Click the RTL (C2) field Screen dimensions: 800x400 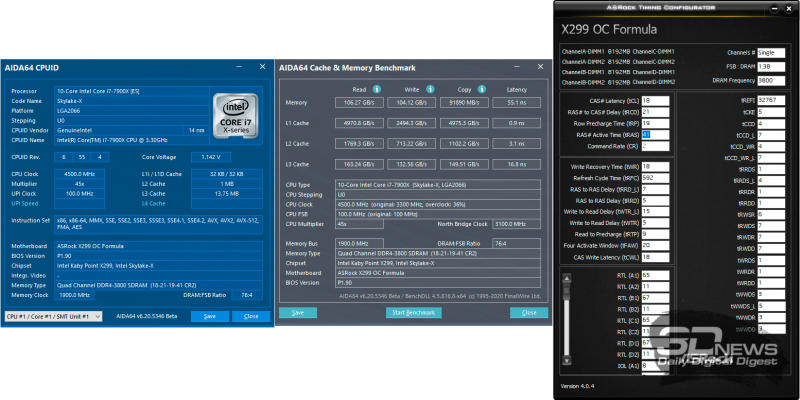(x=655, y=332)
